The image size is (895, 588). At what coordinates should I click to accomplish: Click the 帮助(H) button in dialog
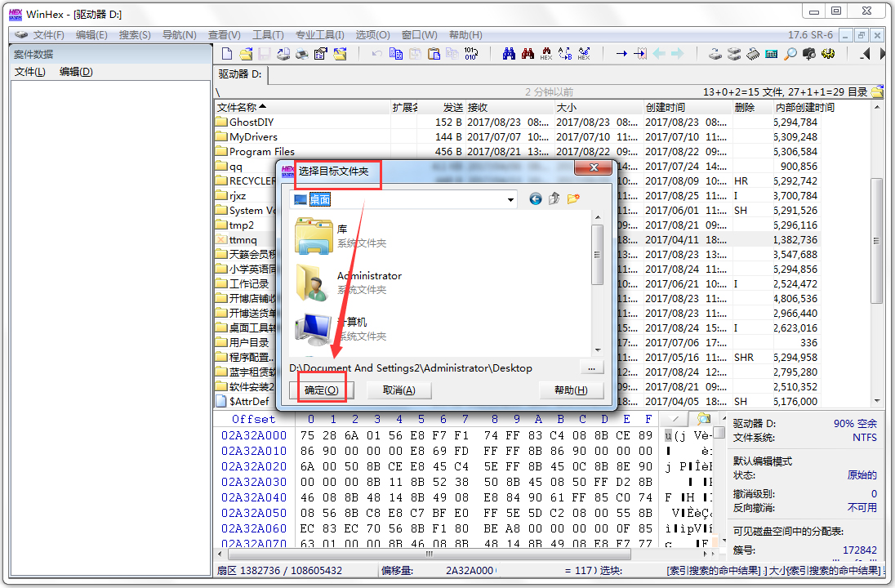coord(571,390)
